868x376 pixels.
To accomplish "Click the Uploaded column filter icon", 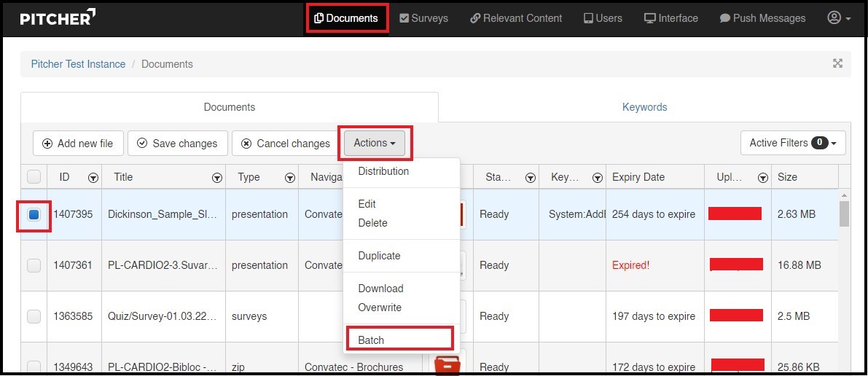I will (x=762, y=178).
